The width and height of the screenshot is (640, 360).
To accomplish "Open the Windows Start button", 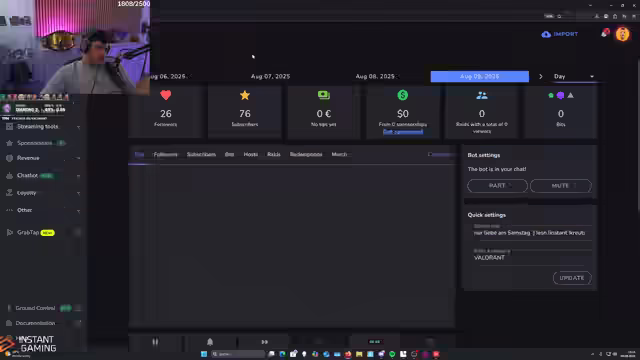I will 204,354.
